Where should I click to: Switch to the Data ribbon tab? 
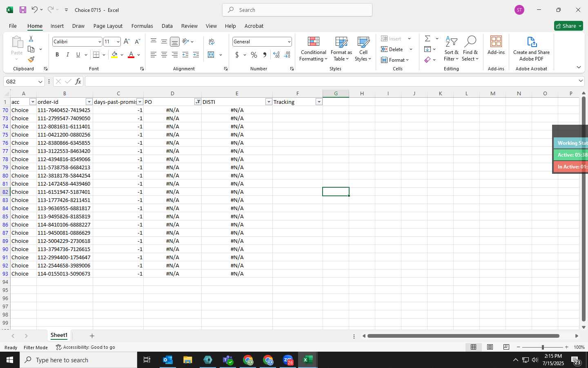[167, 26]
